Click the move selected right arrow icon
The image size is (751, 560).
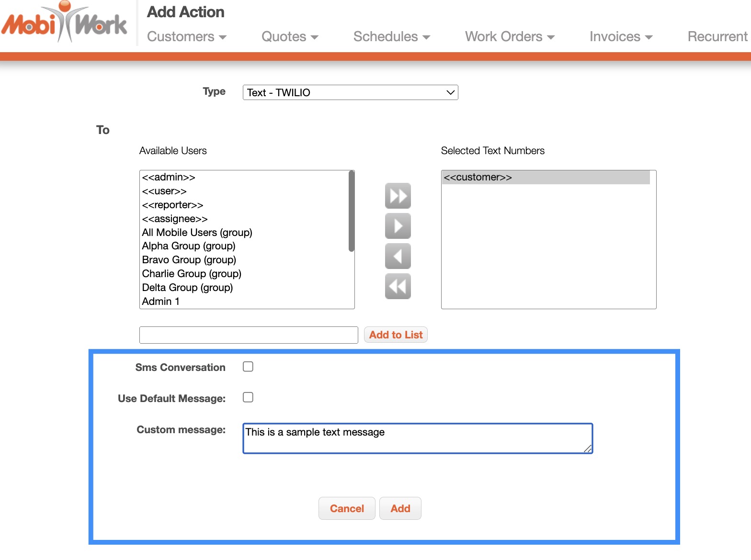[398, 226]
